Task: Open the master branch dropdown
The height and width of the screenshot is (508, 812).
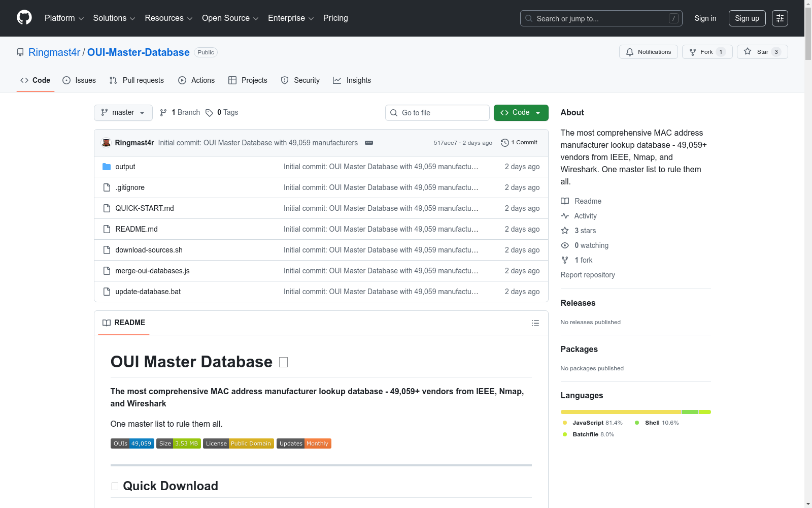Action: 123,113
